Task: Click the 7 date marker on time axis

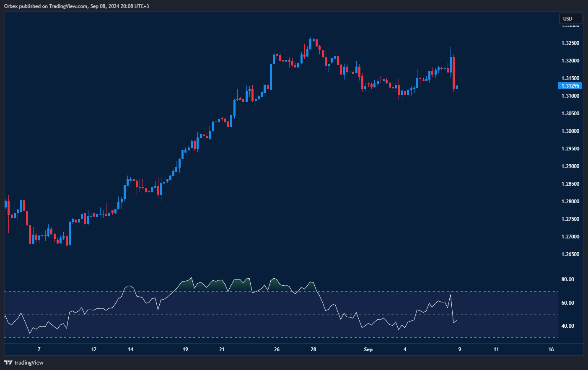Action: pos(39,349)
